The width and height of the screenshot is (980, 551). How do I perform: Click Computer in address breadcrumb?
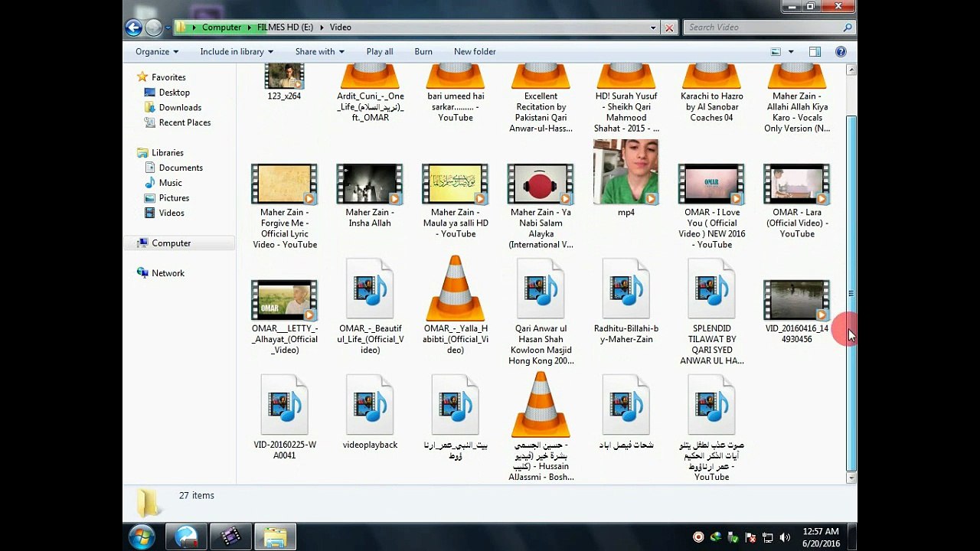pos(221,28)
